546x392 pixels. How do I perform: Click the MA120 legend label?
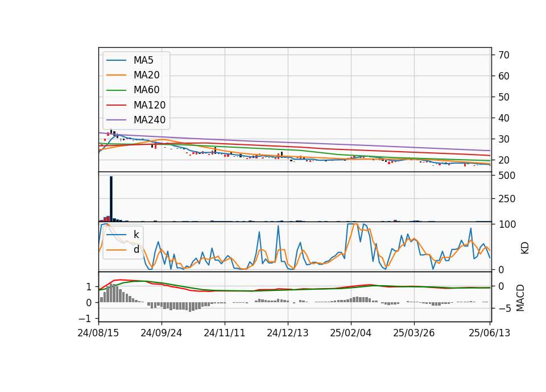(x=150, y=105)
